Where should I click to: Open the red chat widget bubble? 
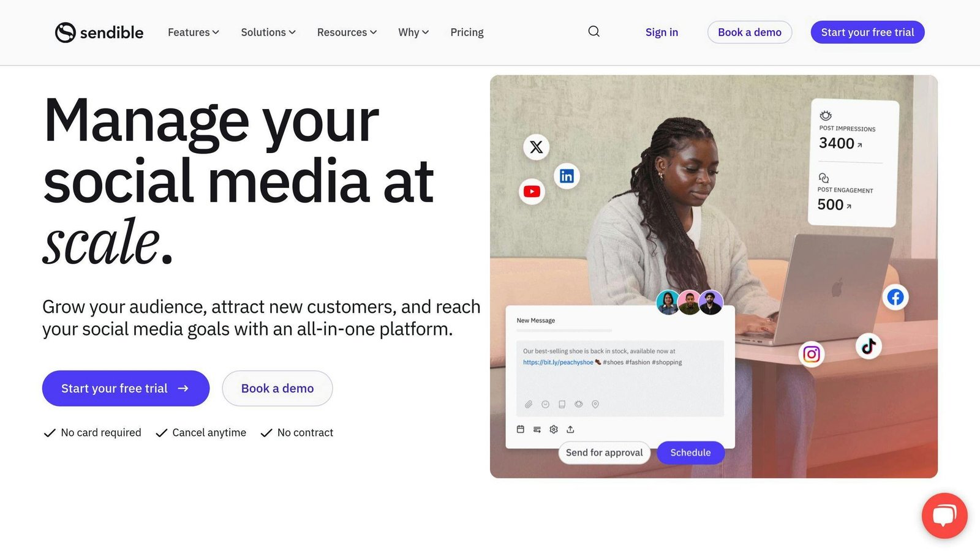944,515
